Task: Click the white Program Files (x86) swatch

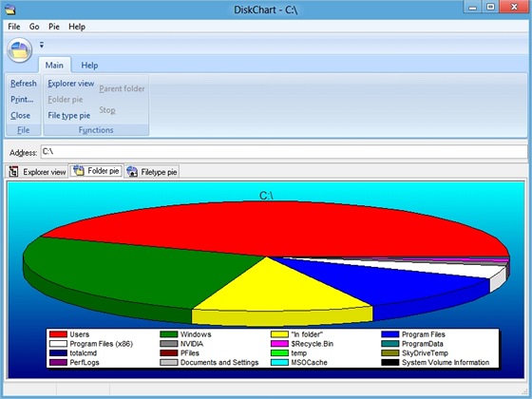Action: [58, 344]
